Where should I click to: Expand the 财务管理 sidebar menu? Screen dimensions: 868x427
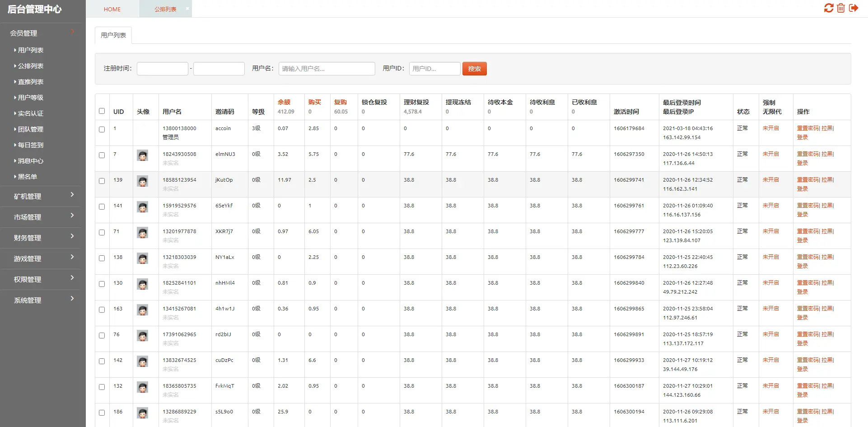tap(41, 238)
